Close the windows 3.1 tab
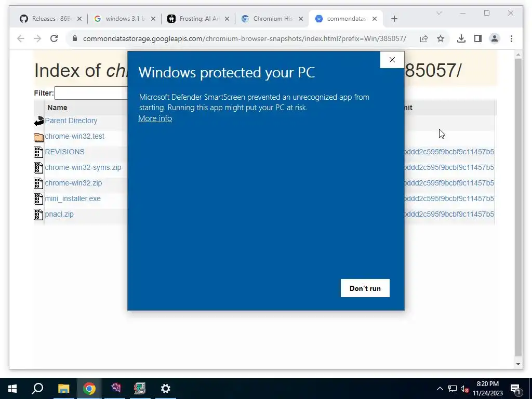This screenshot has height=399, width=532. click(x=153, y=19)
